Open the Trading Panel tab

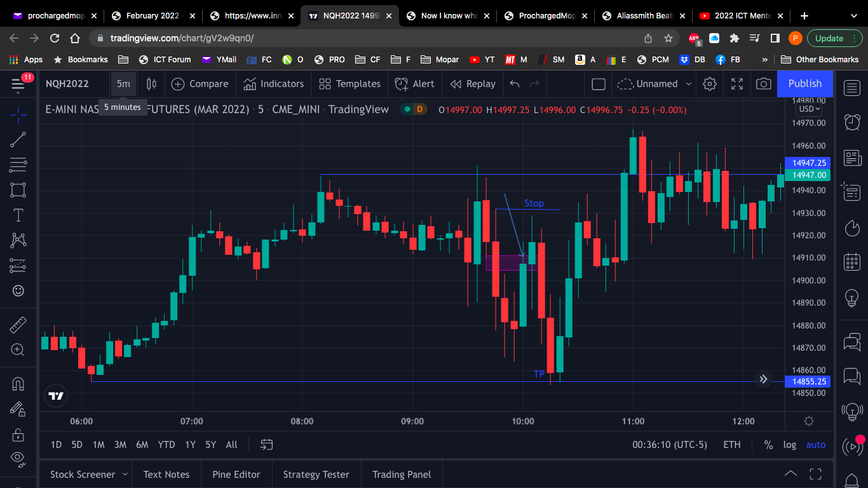coord(402,474)
